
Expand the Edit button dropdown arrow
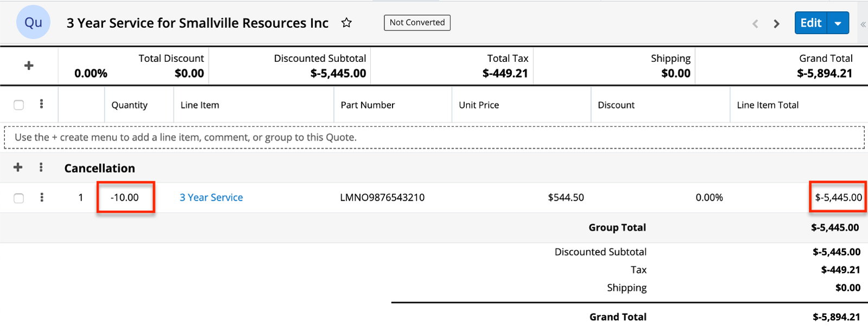[838, 23]
